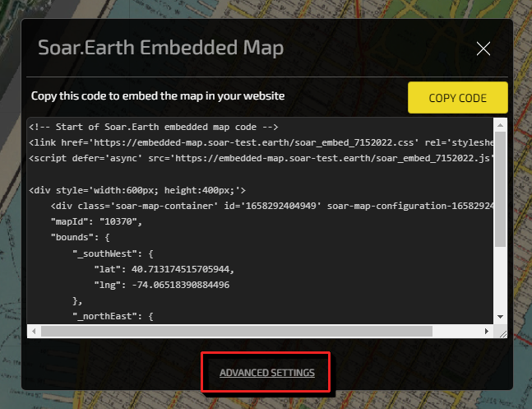Viewport: 532px width, 409px height.
Task: Click the script defer='async' code line
Action: click(261, 158)
